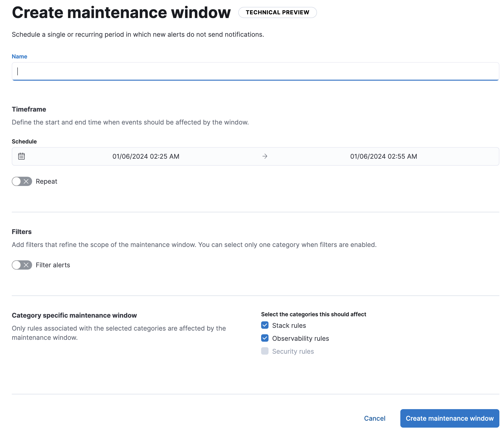Click the Cancel button
Screen dimensions: 504x432
[x=375, y=418]
